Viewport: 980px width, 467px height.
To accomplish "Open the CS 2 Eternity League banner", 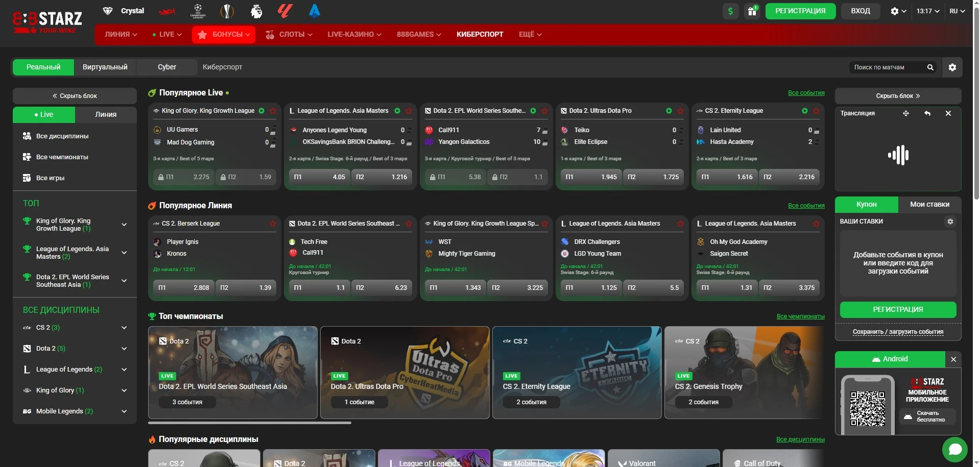I will tap(576, 373).
